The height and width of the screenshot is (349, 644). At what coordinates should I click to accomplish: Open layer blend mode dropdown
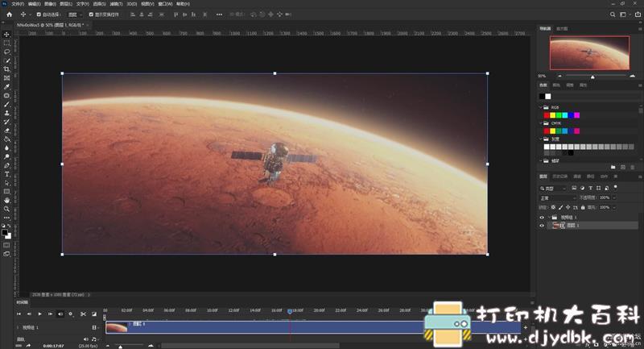click(x=559, y=197)
